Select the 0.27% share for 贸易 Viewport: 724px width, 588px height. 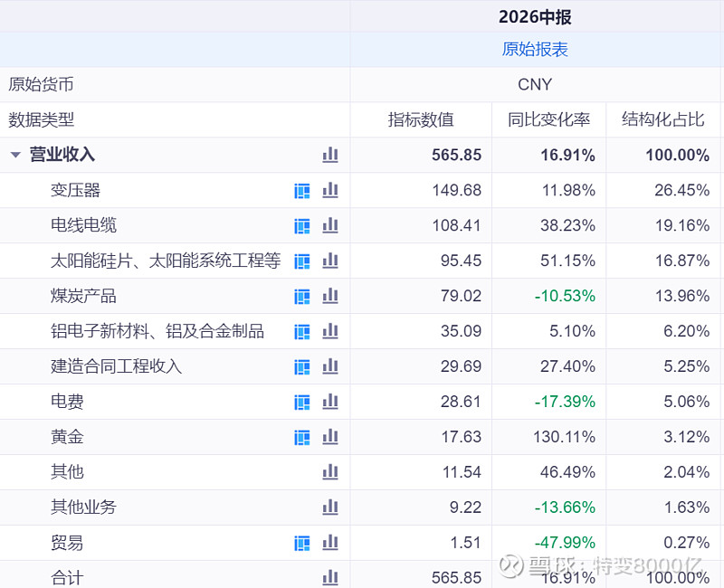[x=687, y=542]
